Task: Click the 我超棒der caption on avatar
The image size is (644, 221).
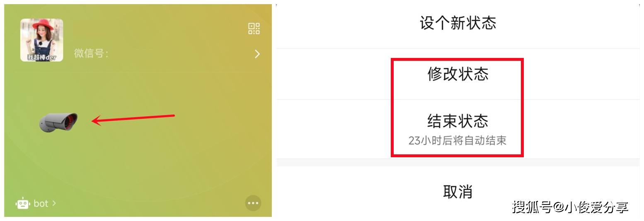Action: pyautogui.click(x=42, y=58)
